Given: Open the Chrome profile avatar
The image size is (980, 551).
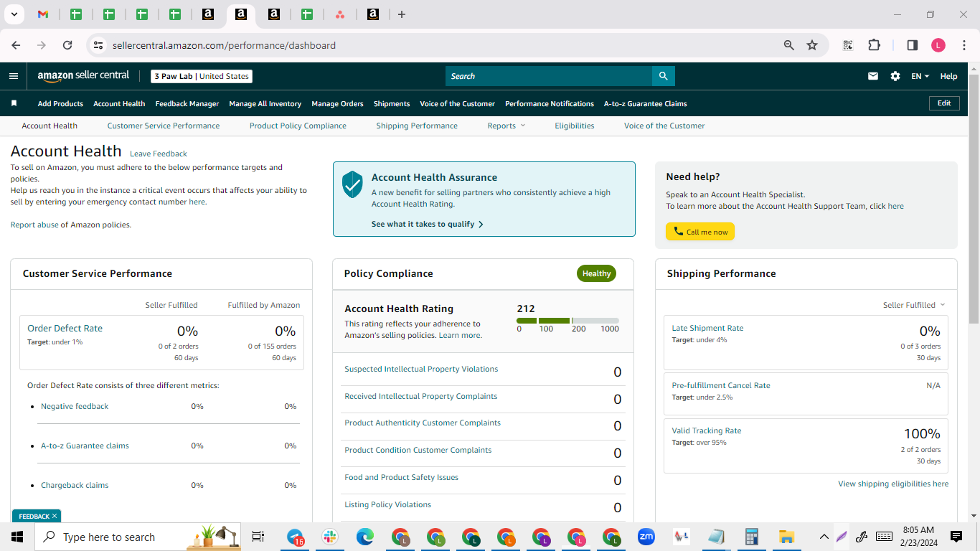Looking at the screenshot, I should coord(938,45).
